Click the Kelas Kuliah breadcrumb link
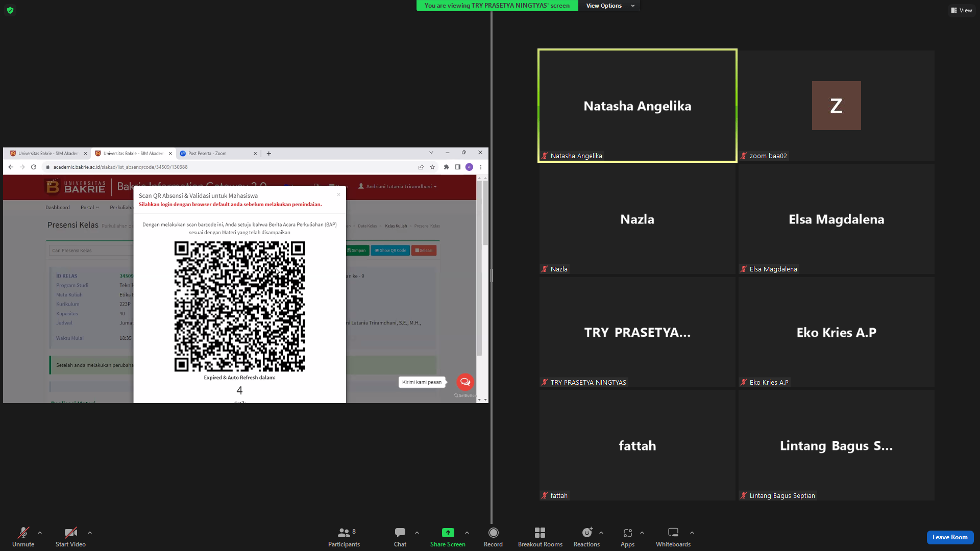Image resolution: width=980 pixels, height=551 pixels. 396,226
